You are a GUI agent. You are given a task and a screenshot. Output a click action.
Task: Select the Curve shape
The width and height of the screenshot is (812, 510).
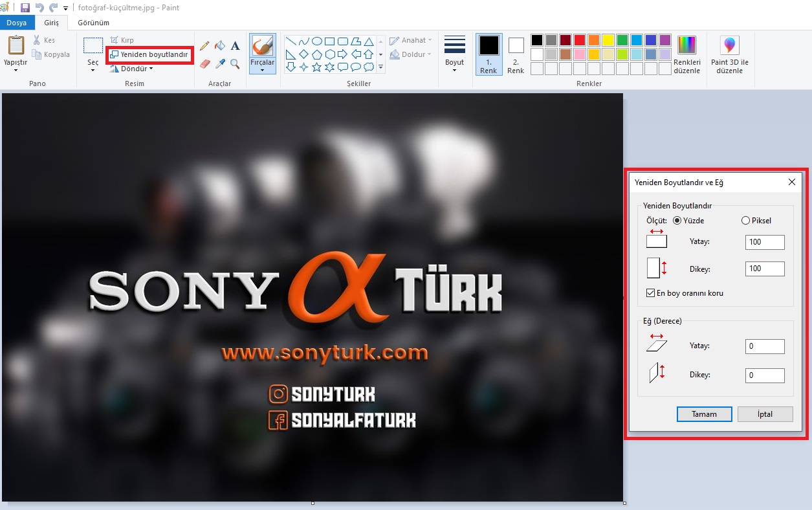point(303,41)
